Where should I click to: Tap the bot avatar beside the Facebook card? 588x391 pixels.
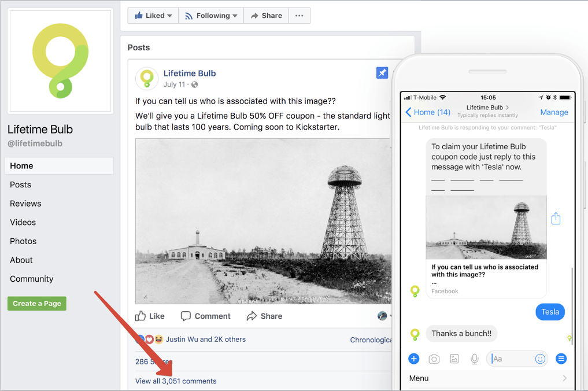coord(415,291)
